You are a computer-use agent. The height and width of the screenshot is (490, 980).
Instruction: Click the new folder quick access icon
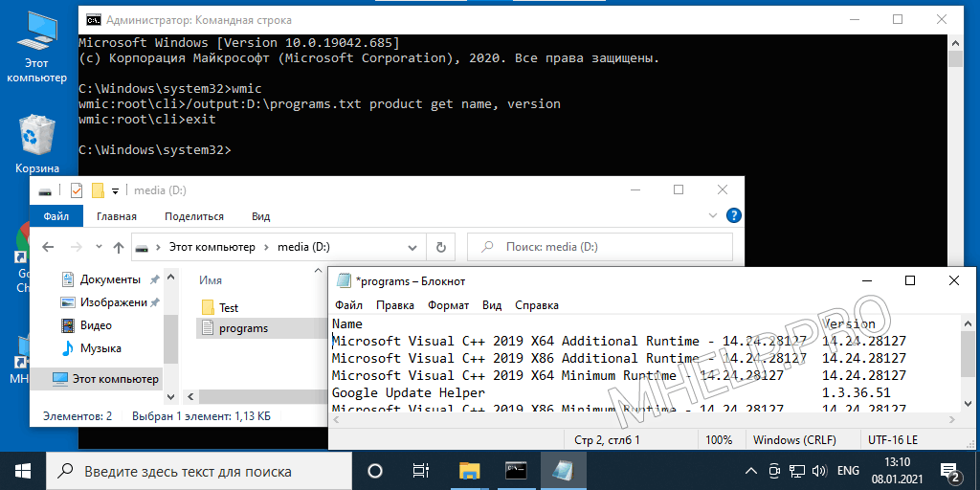(97, 190)
